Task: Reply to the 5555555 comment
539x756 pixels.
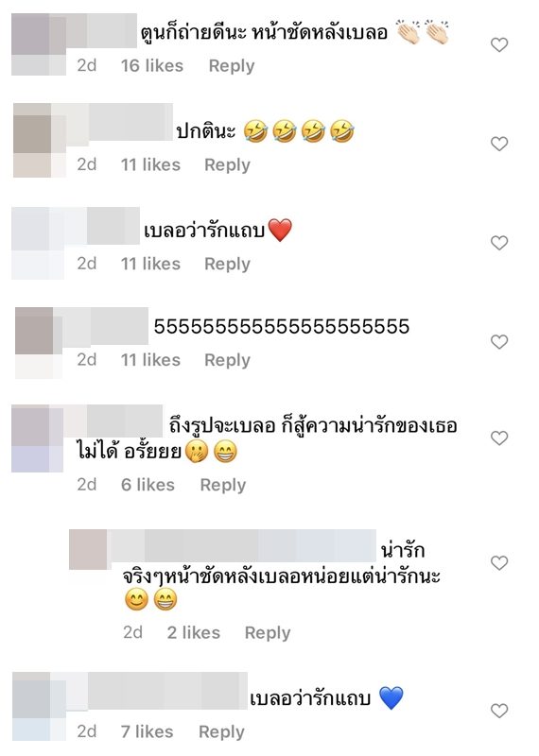Action: click(227, 360)
